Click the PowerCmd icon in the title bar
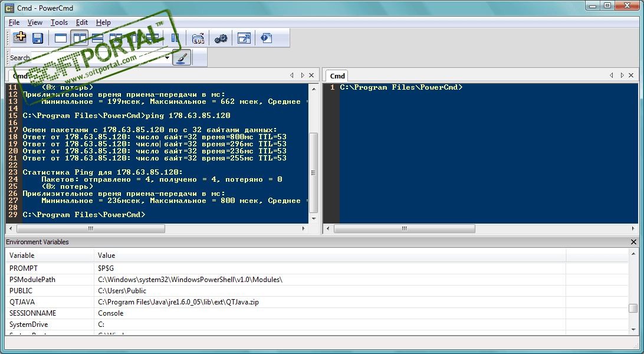This screenshot has height=354, width=644. [9, 8]
